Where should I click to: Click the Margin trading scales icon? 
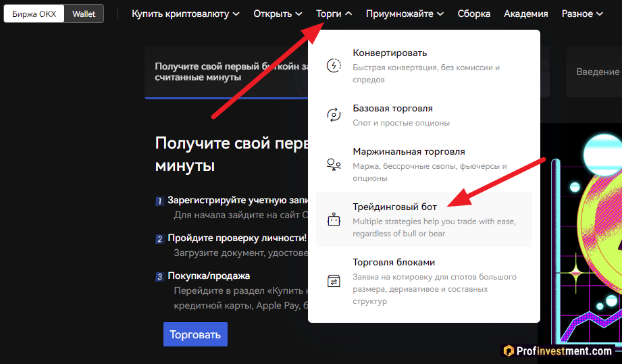(334, 164)
